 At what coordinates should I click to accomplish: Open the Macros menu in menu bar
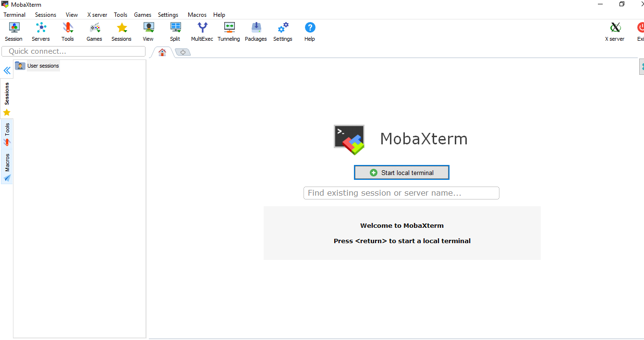click(197, 15)
